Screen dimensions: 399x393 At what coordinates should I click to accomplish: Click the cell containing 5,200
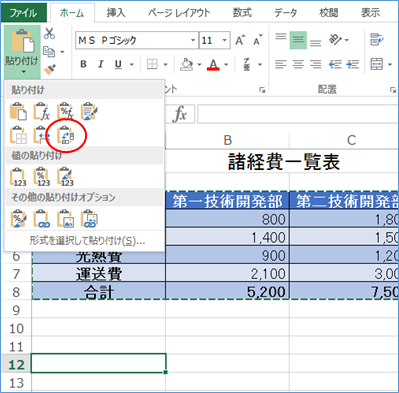click(x=227, y=292)
